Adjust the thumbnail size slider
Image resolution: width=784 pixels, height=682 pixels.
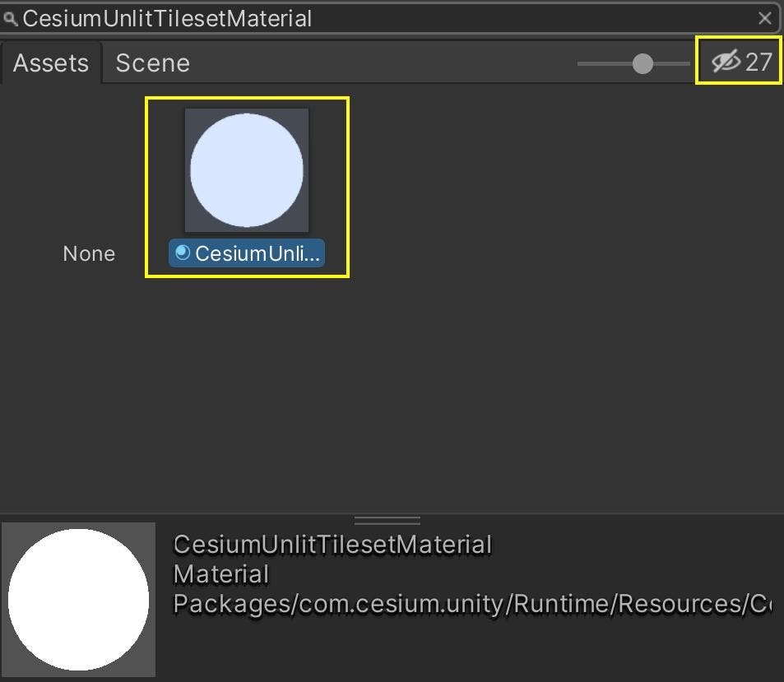click(641, 62)
